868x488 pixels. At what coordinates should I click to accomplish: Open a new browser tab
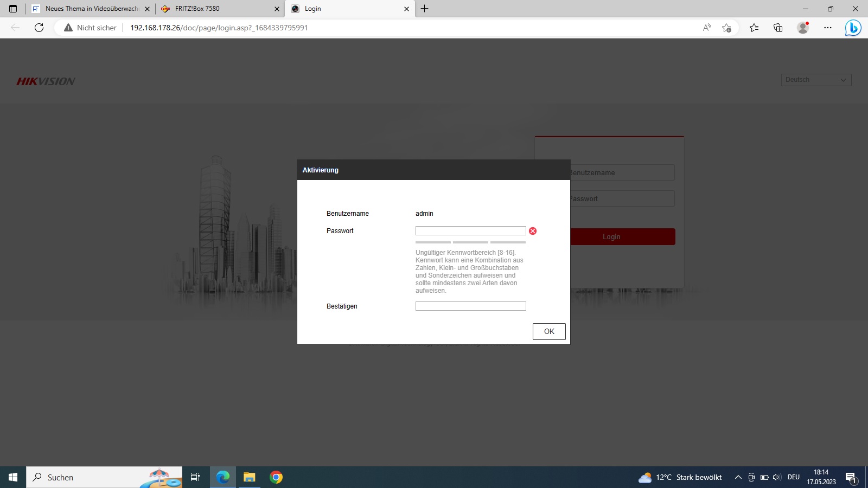click(425, 9)
